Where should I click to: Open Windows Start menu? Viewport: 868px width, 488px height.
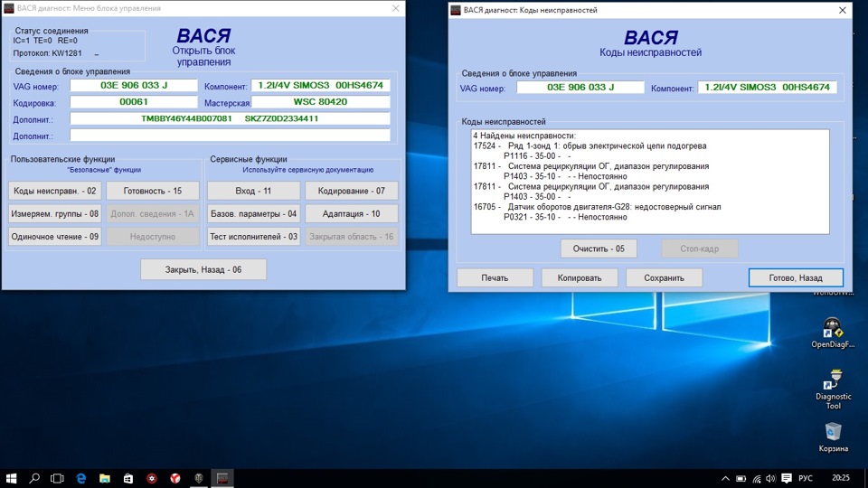pyautogui.click(x=11, y=479)
